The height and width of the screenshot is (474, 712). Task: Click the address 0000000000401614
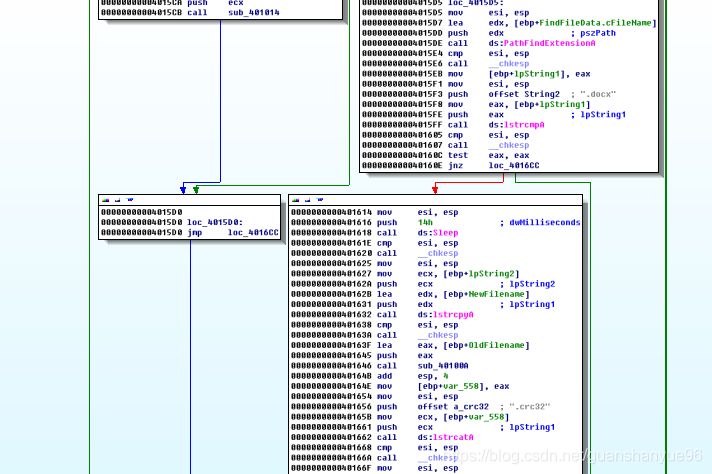coord(331,212)
